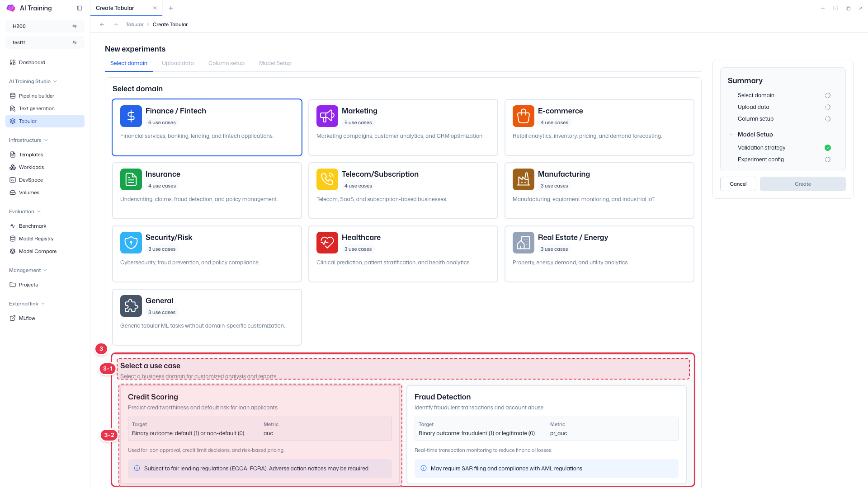
Task: Click the Insurance document icon
Action: point(131,179)
